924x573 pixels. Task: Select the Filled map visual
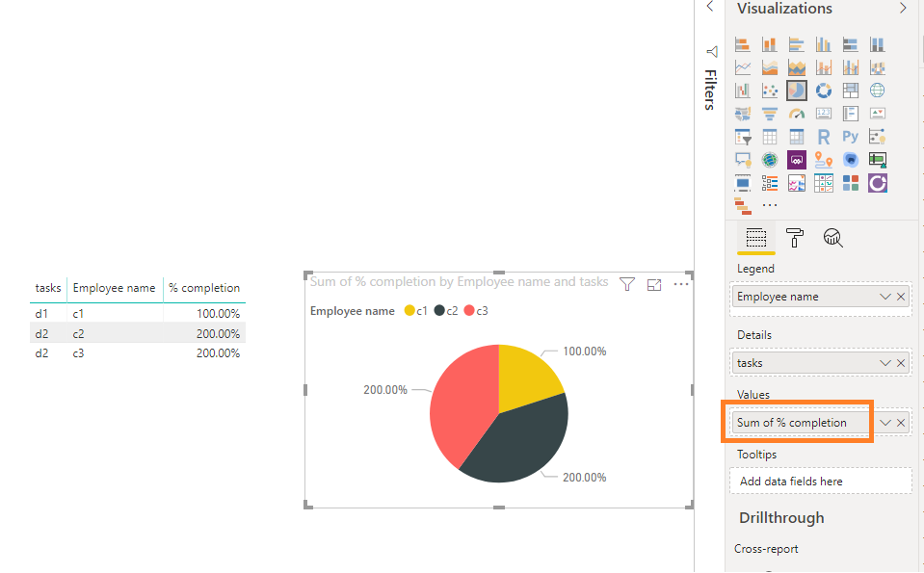click(x=743, y=114)
